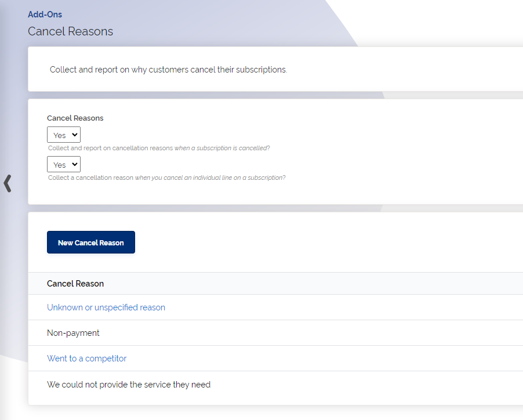The width and height of the screenshot is (523, 420).
Task: Open the Add-Ons breadcrumb link
Action: click(x=45, y=15)
